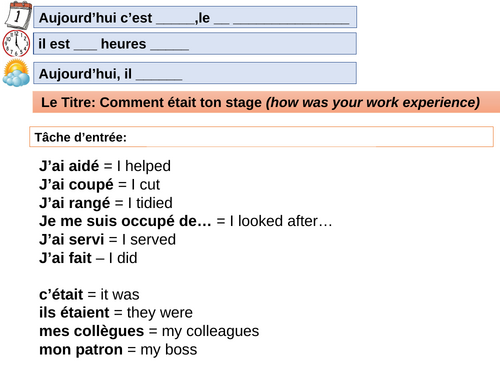Click the red clock icon
Screen dimensions: 500x375
tap(16, 43)
